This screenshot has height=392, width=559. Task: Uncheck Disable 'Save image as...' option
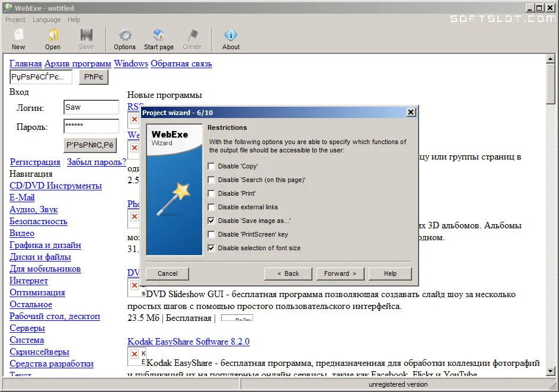click(x=212, y=221)
